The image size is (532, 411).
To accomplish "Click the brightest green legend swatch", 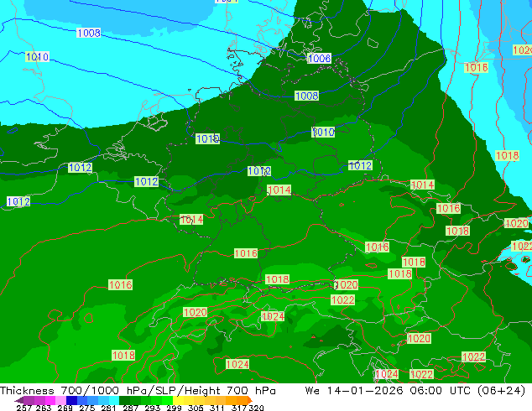I will pyautogui.click(x=167, y=400).
